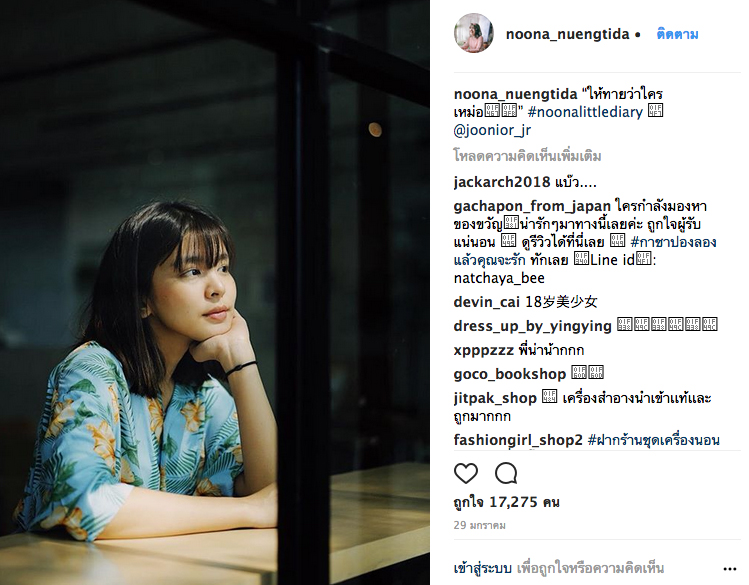The height and width of the screenshot is (585, 749).
Task: Open devin_cai commenter profile
Action: 486,302
